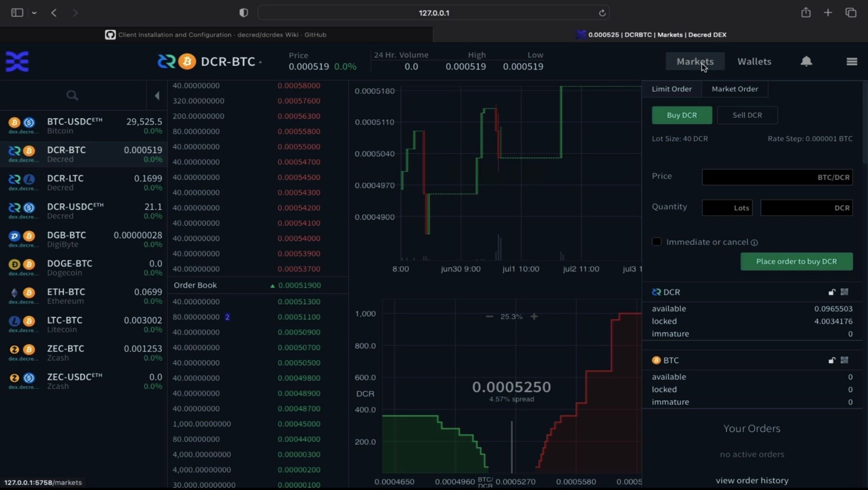
Task: Select the Buy DCR toggle
Action: click(x=682, y=115)
